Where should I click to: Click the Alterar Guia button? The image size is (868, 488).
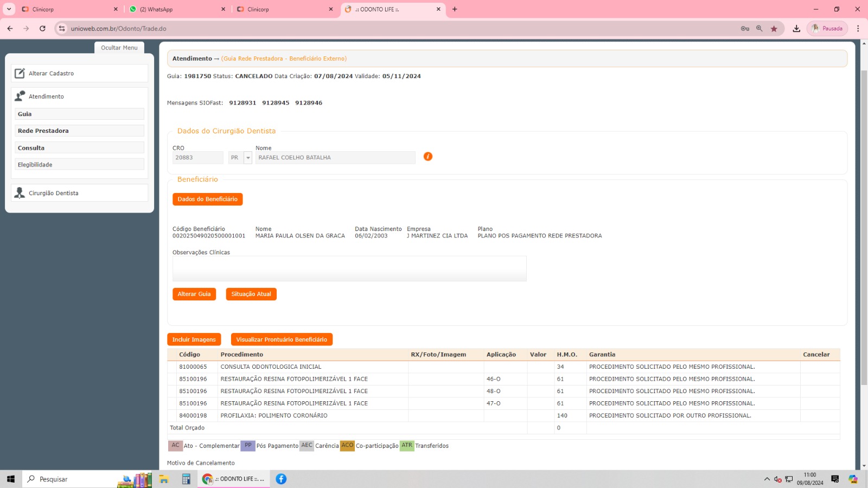(x=194, y=294)
